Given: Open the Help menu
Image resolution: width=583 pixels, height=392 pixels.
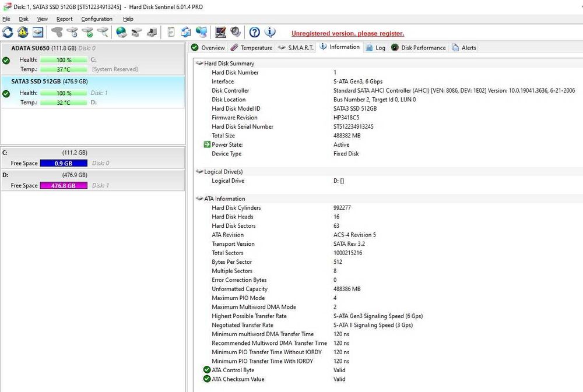Looking at the screenshot, I should point(128,19).
